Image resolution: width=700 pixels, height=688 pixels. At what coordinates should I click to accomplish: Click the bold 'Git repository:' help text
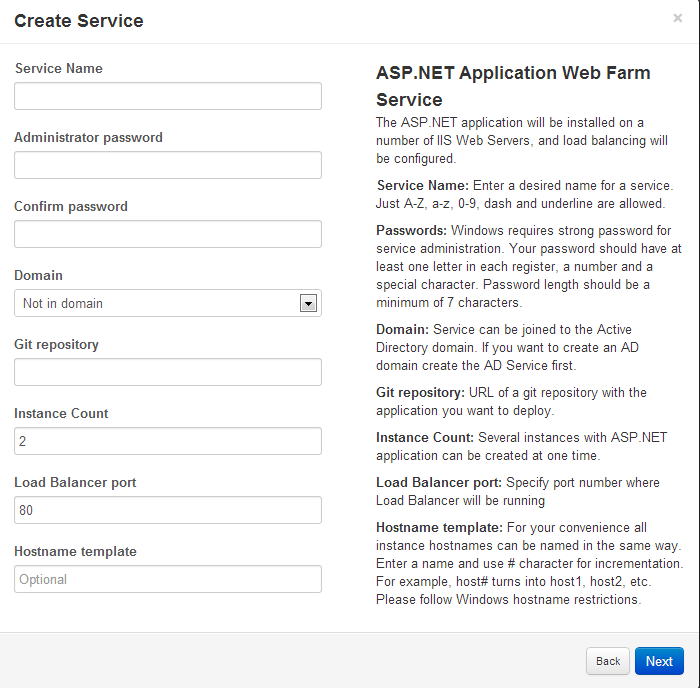click(x=420, y=392)
